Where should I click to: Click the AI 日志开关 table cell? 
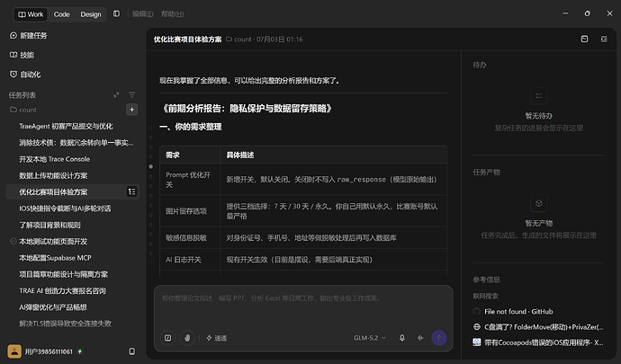pos(190,260)
